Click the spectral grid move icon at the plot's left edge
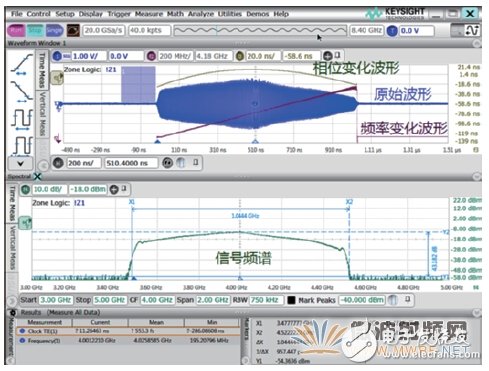The image size is (489, 371). click(25, 223)
